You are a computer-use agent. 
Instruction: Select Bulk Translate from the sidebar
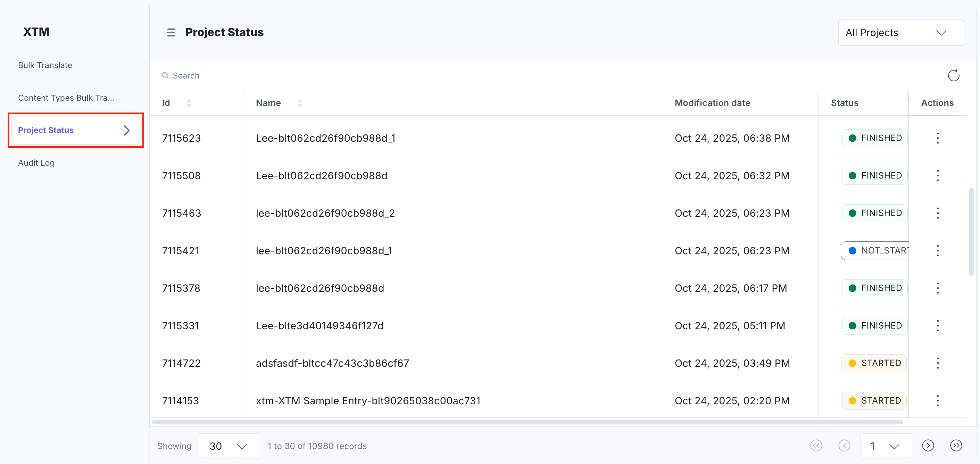click(45, 65)
